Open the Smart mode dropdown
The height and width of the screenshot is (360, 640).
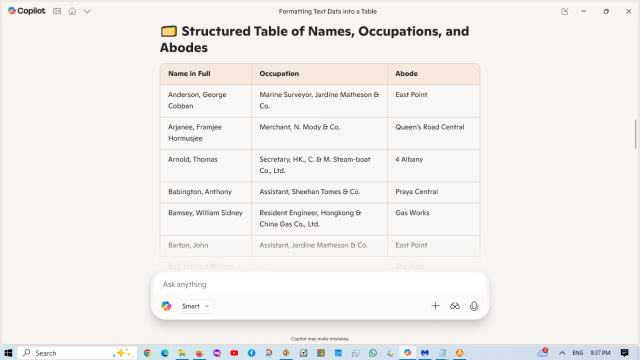pos(196,306)
